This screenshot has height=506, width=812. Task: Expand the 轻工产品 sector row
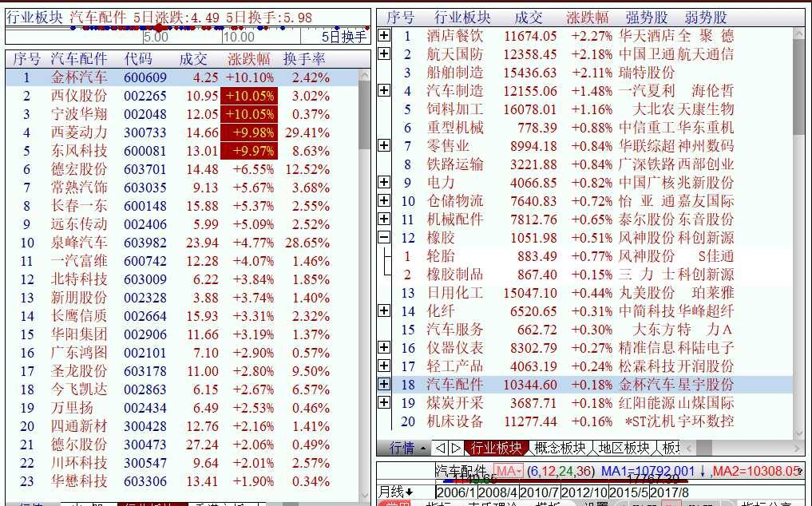click(x=384, y=366)
